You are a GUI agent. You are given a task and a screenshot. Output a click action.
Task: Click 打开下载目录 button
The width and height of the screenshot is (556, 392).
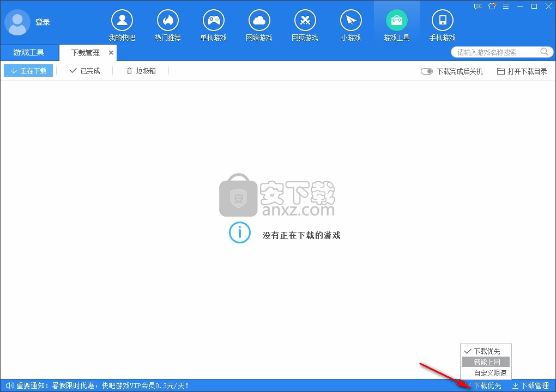[522, 71]
